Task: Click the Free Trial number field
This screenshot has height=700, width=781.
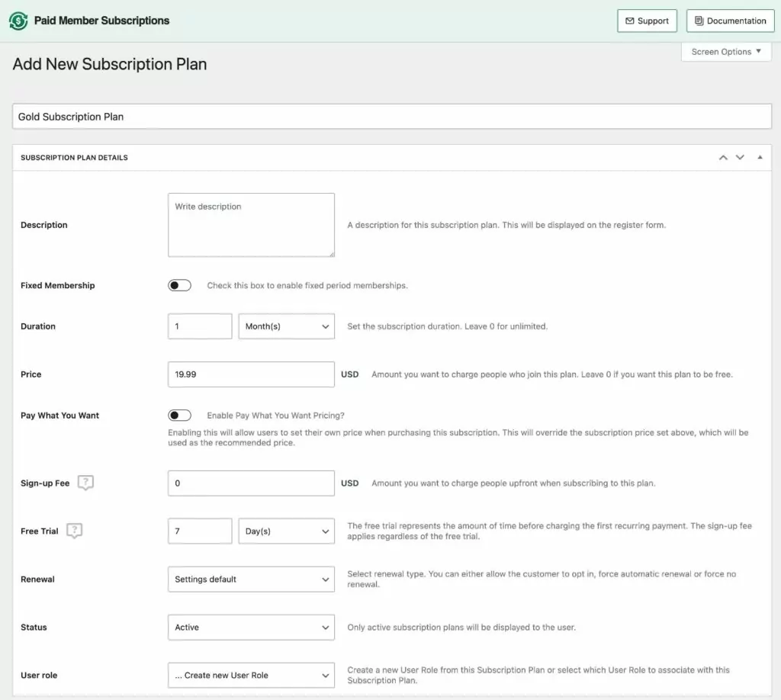Action: click(x=200, y=531)
